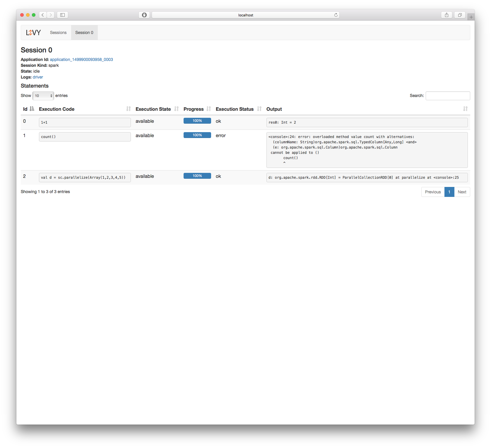Go forward with Safari forward arrow

(51, 15)
